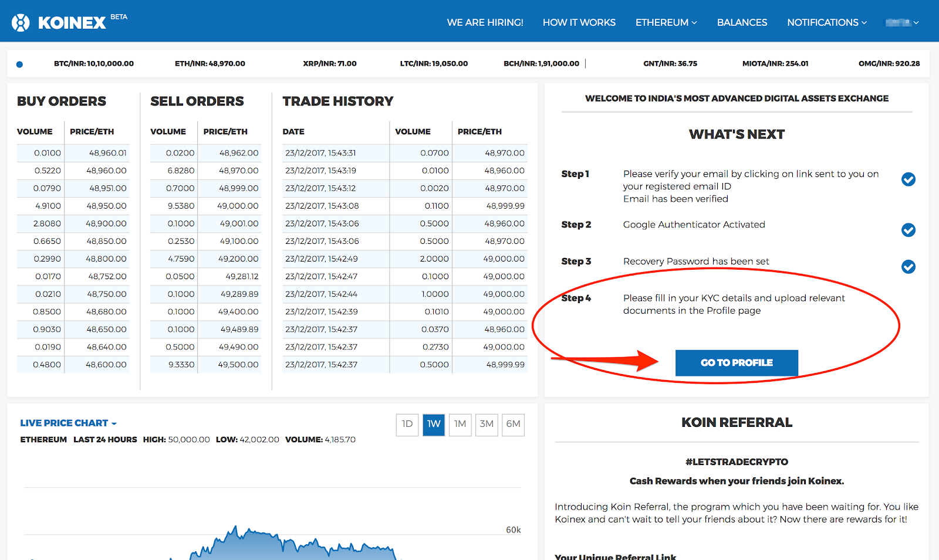This screenshot has height=560, width=939.
Task: Click the blue ticker status dot
Action: 19,65
